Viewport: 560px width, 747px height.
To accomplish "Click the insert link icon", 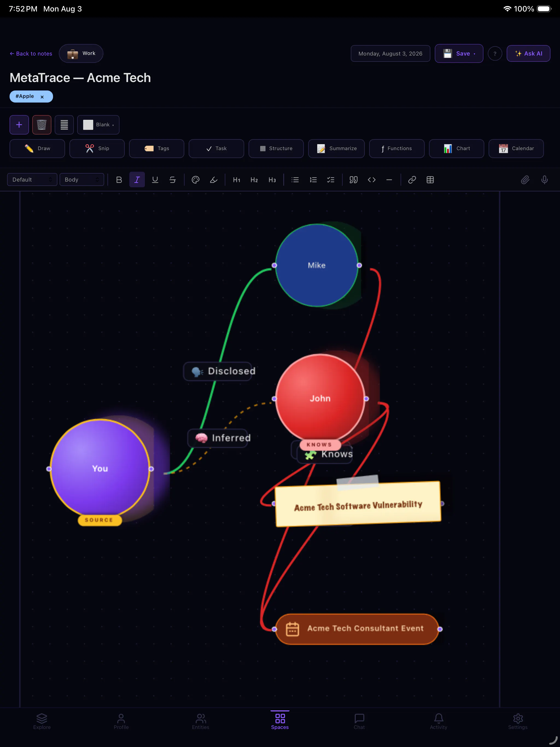I will point(412,180).
